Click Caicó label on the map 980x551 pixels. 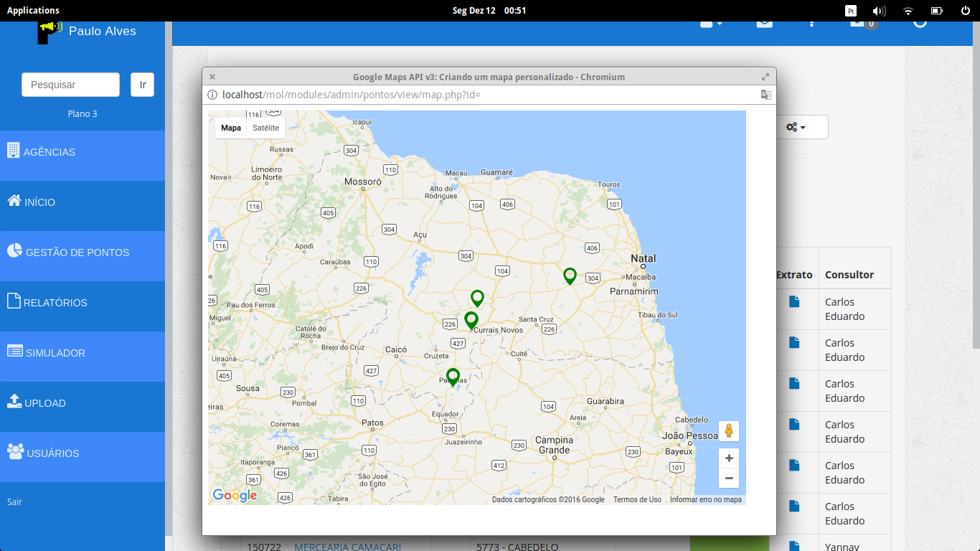click(x=396, y=350)
